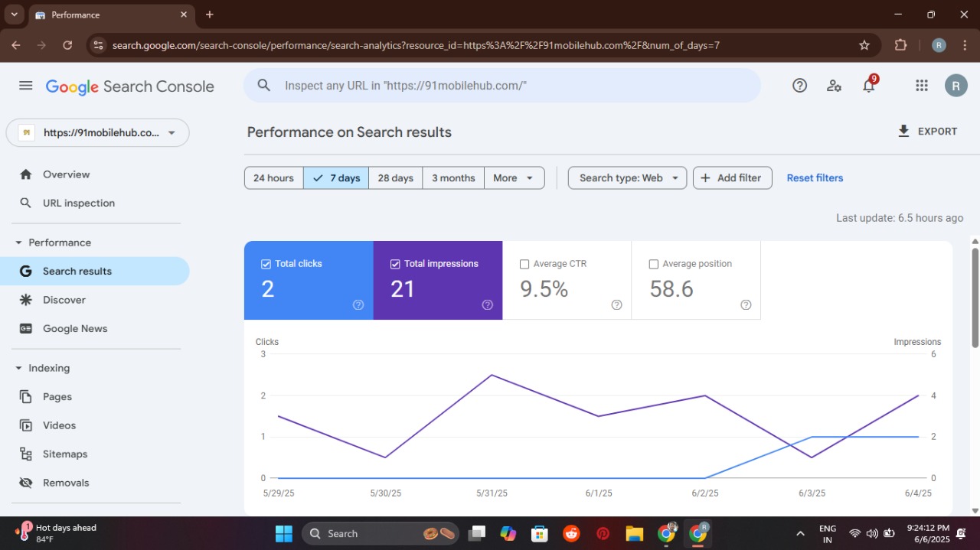Open the user and permissions settings icon
The width and height of the screenshot is (980, 550).
(834, 86)
